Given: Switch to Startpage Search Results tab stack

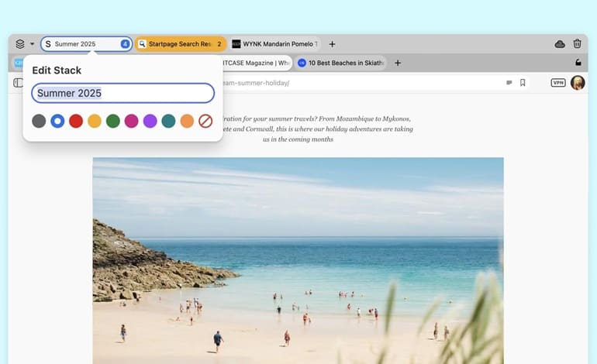Looking at the screenshot, I should [x=181, y=43].
